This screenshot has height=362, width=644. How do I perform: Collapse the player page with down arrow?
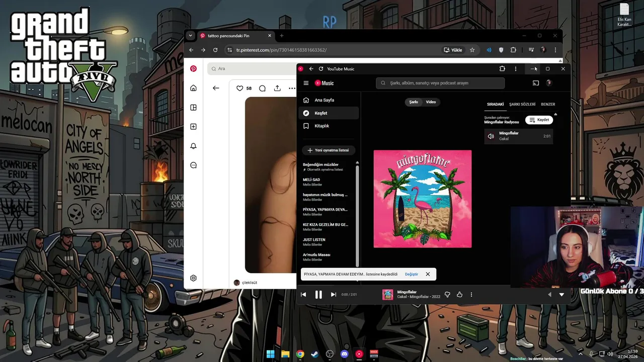pyautogui.click(x=561, y=295)
